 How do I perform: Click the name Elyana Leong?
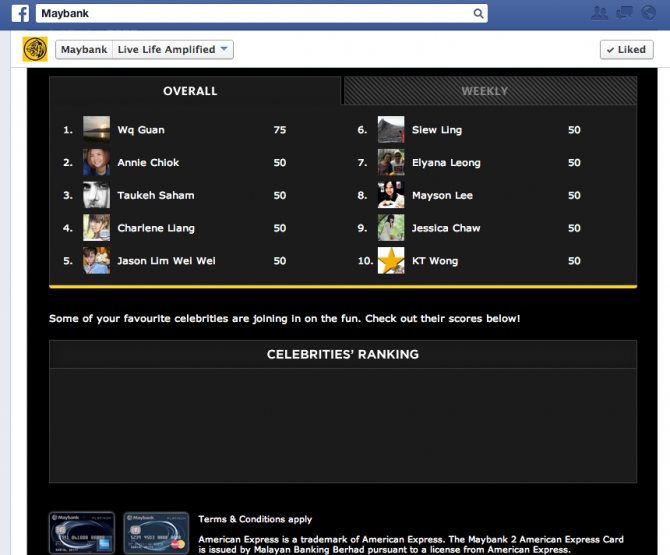pos(446,163)
